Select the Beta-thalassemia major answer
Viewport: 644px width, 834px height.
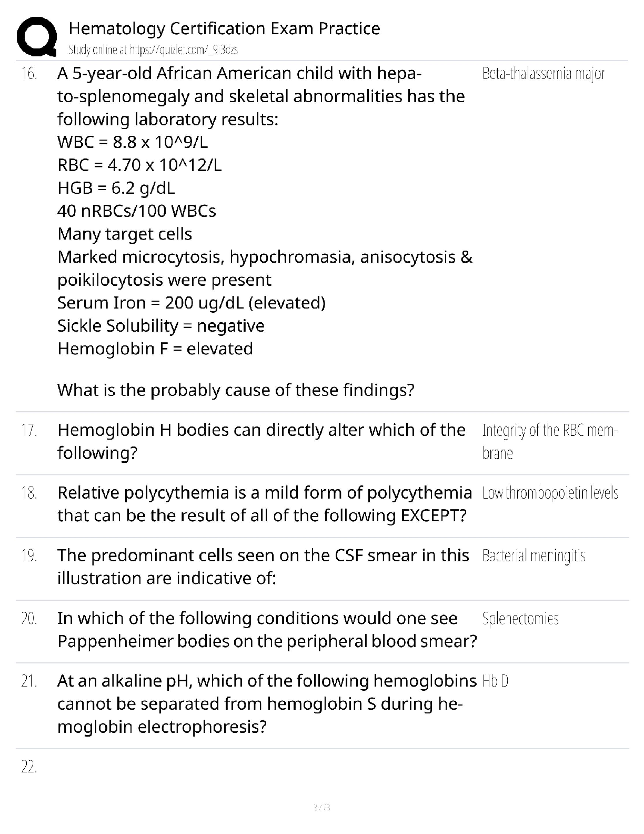pyautogui.click(x=543, y=73)
